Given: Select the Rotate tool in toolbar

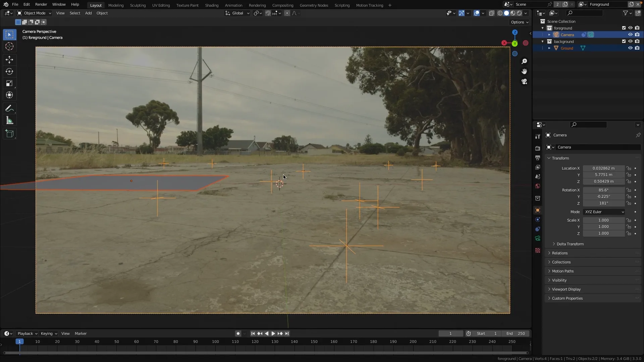Looking at the screenshot, I should (x=9, y=71).
